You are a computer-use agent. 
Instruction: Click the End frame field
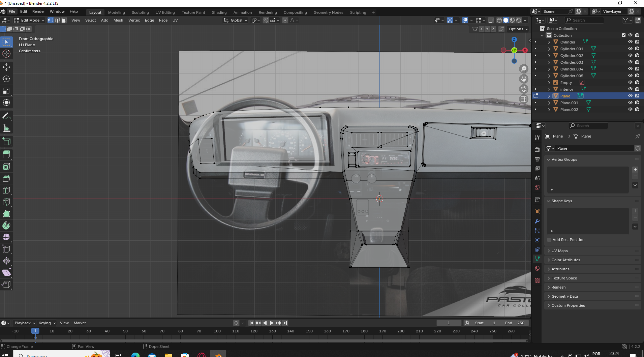[514, 323]
